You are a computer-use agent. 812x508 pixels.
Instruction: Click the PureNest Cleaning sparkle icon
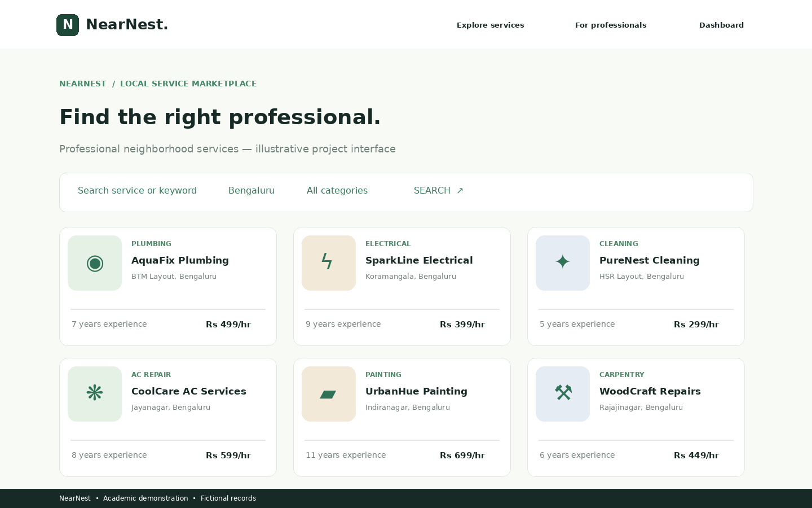563,263
